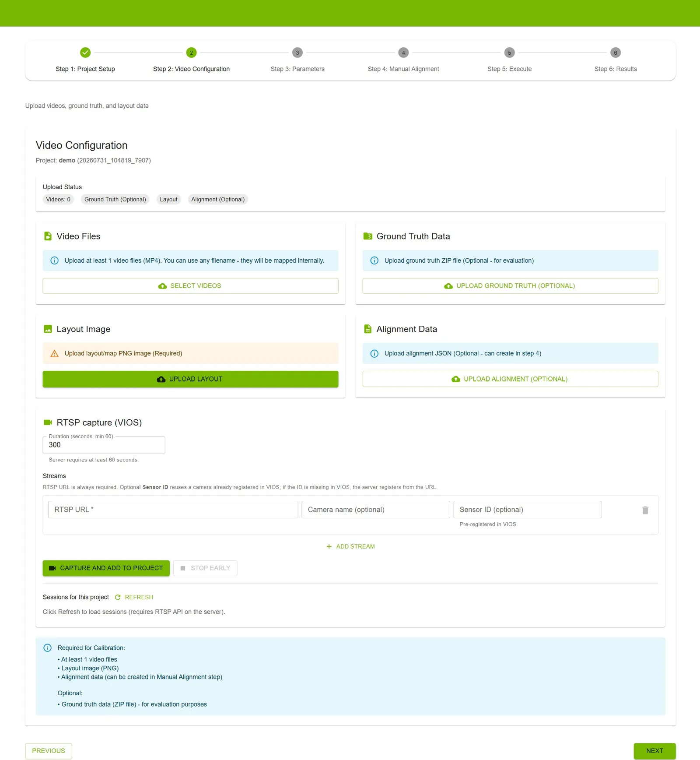700x760 pixels.
Task: Click the info icon in Ground Truth notice
Action: (374, 260)
